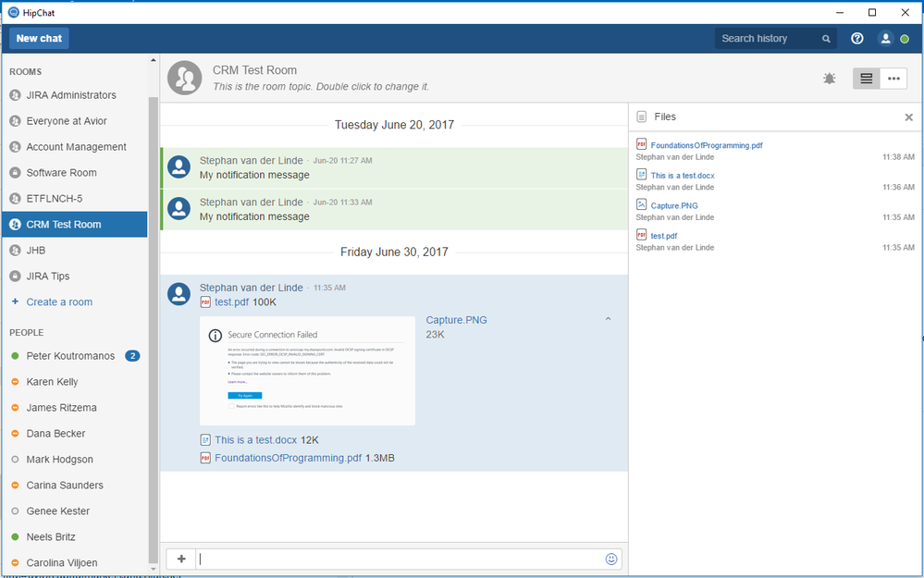Click docx icon beside This is a test.docx in chat

coord(205,440)
